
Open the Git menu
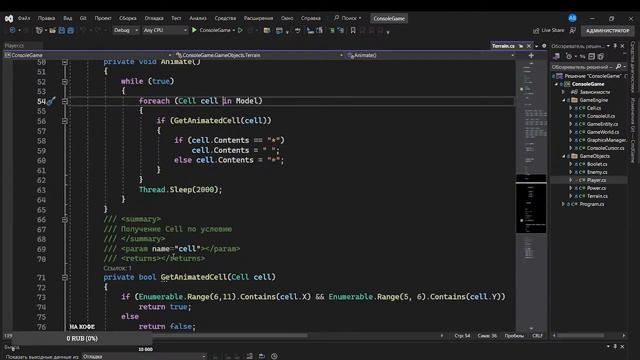point(83,18)
